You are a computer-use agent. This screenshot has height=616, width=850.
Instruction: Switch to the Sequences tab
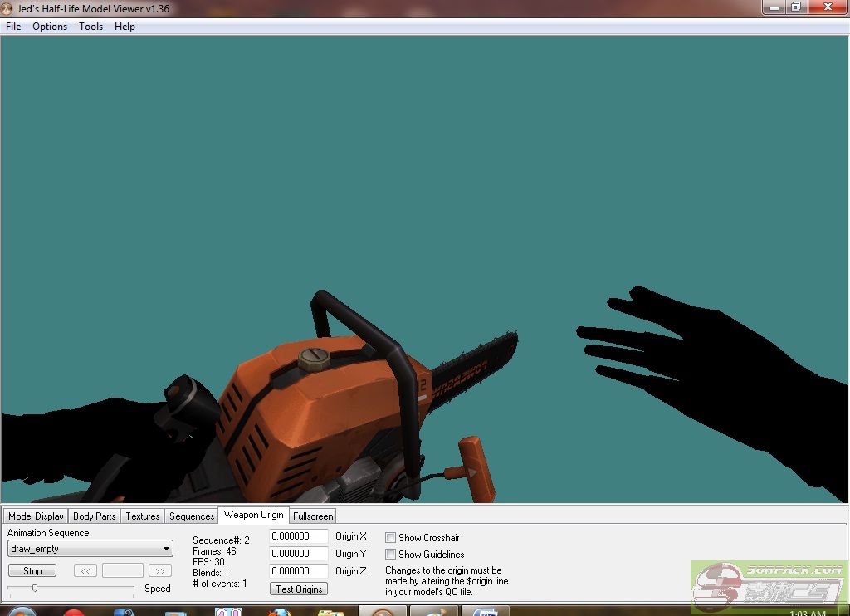click(192, 516)
